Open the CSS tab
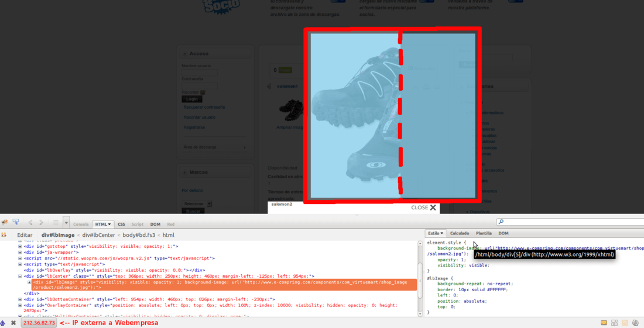The image size is (644, 328). click(x=121, y=225)
